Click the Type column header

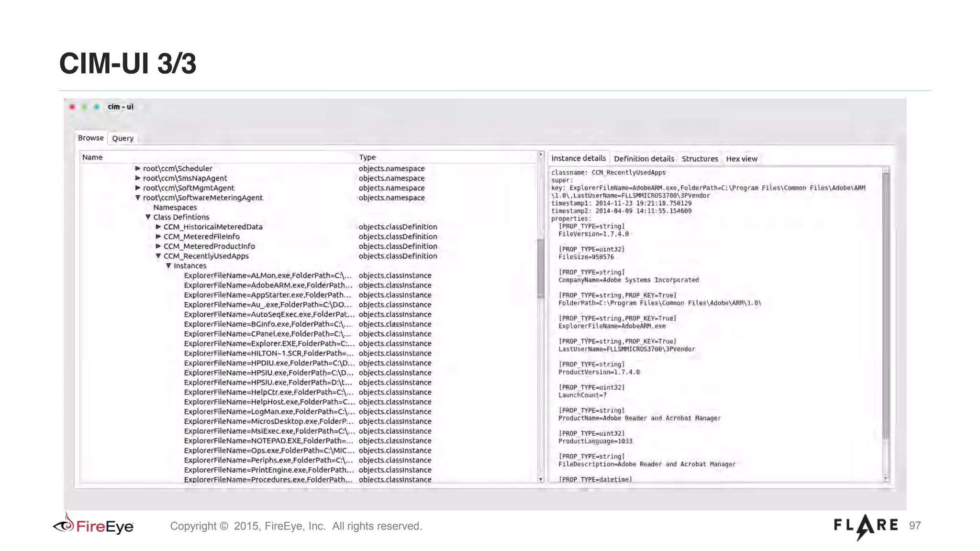(x=367, y=157)
